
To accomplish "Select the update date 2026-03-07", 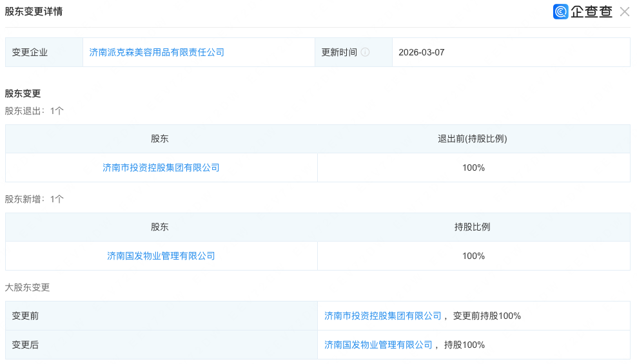I will [422, 52].
